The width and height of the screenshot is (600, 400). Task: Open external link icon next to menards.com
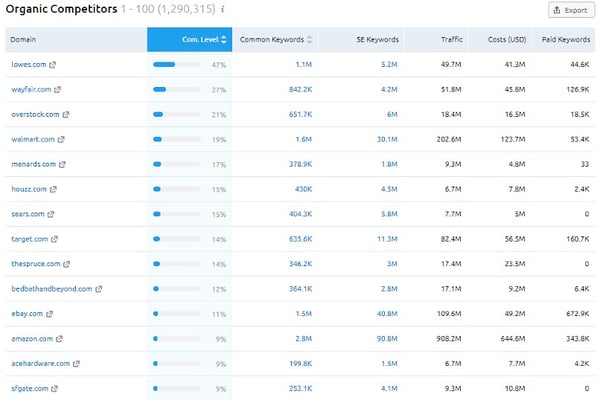click(x=62, y=164)
